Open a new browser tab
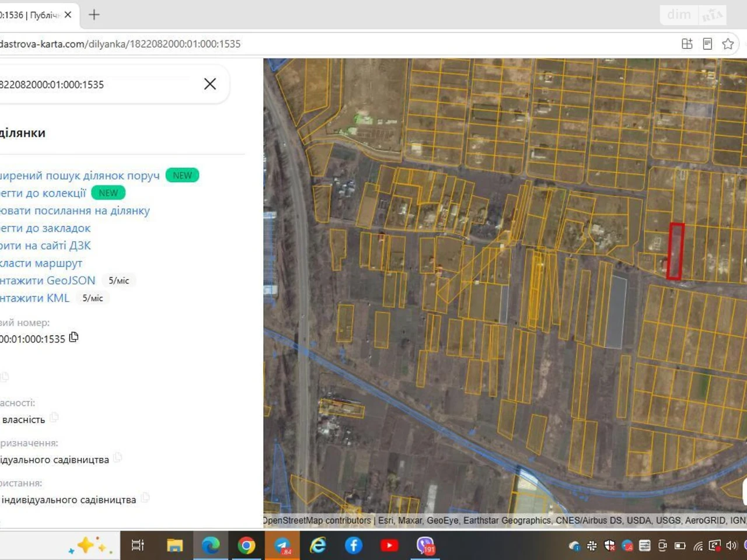Screen dimensions: 747x560 pyautogui.click(x=94, y=15)
